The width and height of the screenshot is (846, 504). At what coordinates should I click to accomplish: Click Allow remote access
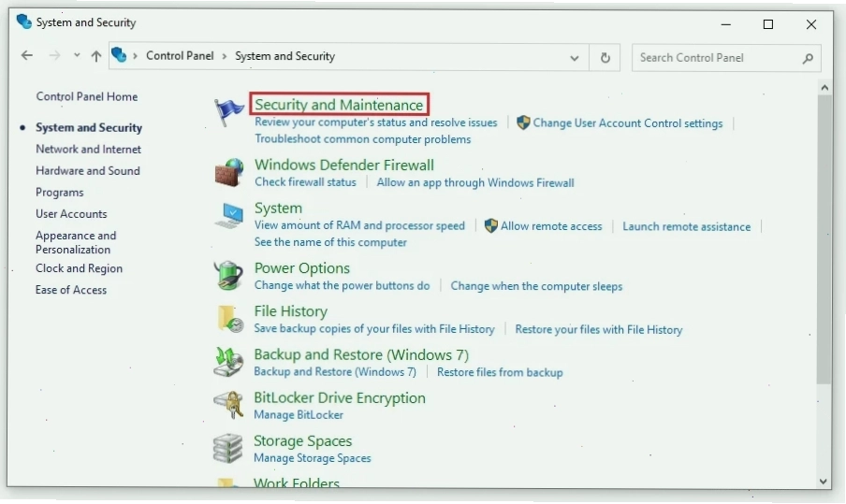coord(551,226)
